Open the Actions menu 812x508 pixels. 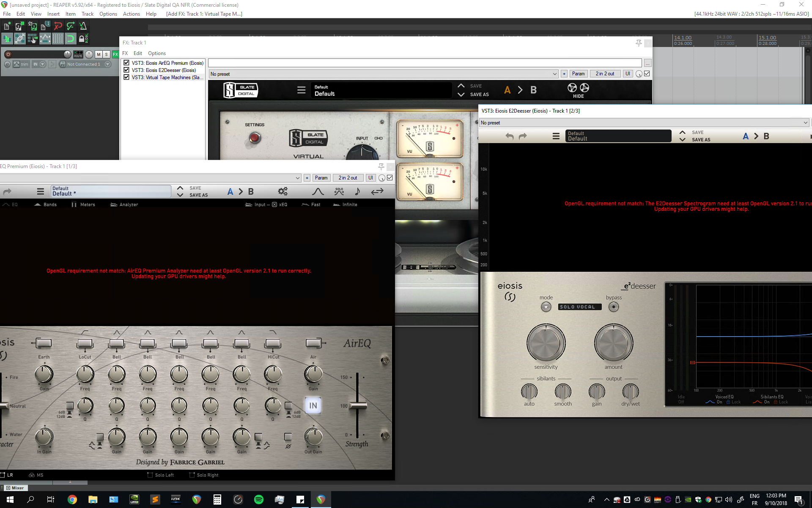click(x=132, y=14)
